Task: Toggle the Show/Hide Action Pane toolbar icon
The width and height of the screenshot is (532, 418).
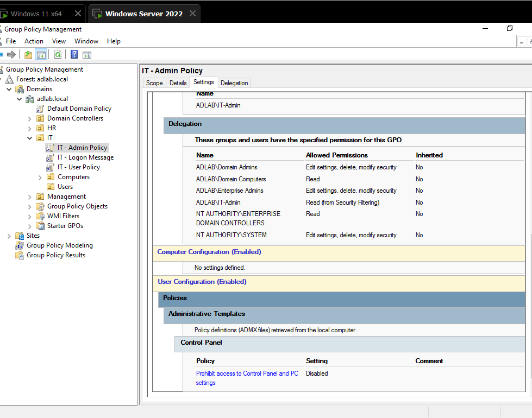Action: coord(87,55)
